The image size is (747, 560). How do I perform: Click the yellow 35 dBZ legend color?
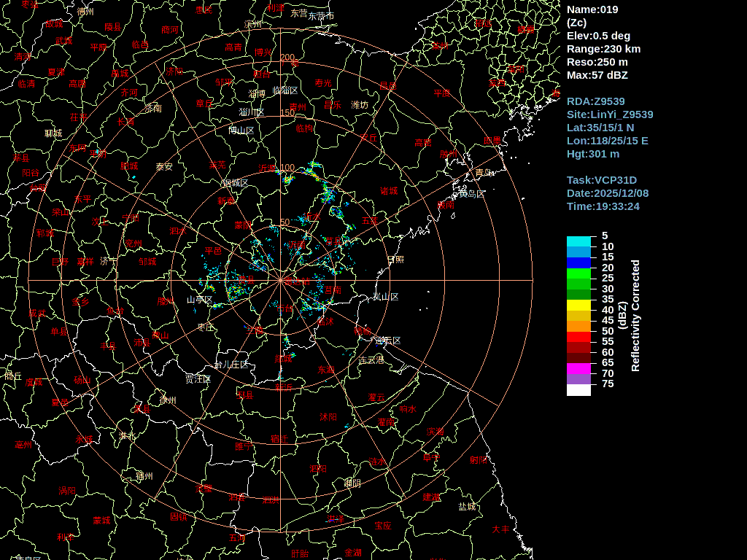(x=578, y=305)
